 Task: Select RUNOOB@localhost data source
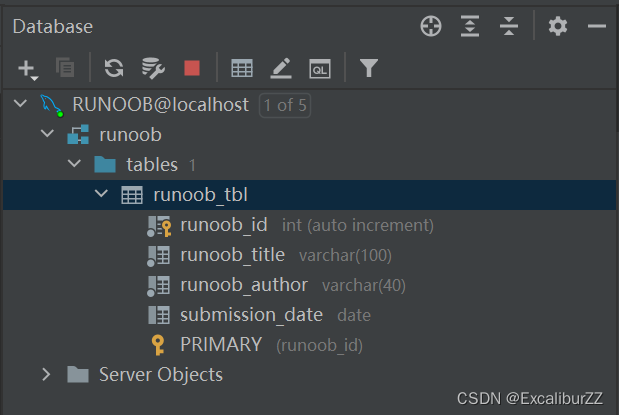pyautogui.click(x=160, y=105)
